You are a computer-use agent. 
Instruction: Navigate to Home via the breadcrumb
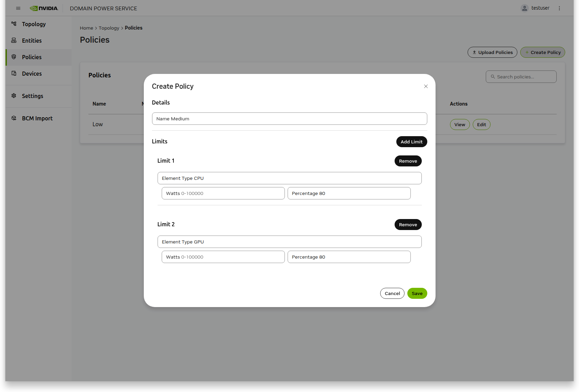click(x=86, y=28)
